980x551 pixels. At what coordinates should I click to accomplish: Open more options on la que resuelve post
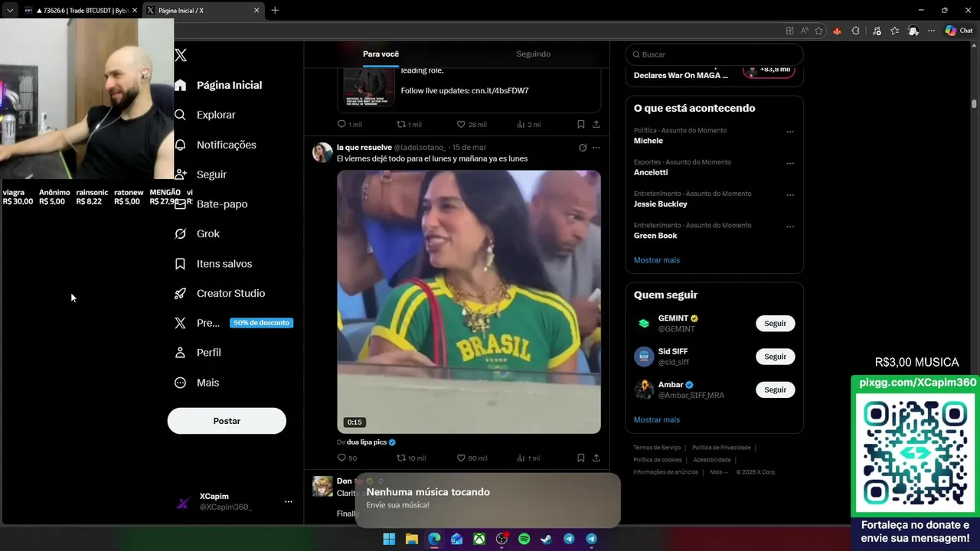pyautogui.click(x=596, y=148)
